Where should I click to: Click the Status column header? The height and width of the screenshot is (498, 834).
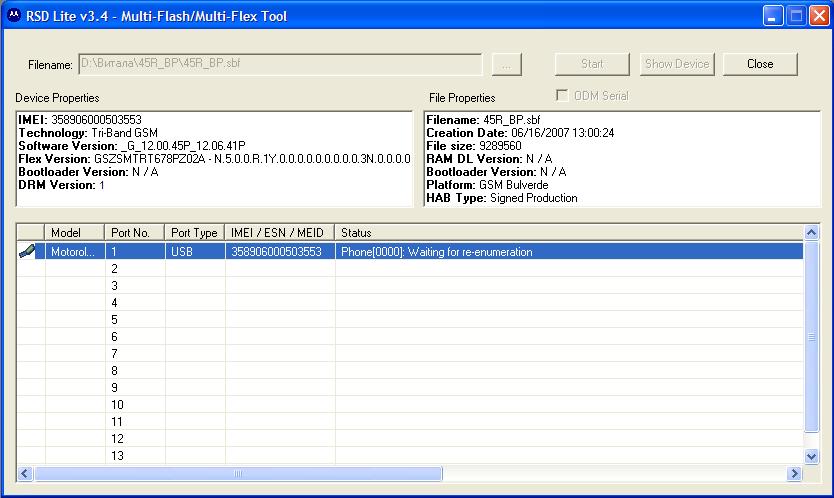pyautogui.click(x=569, y=233)
